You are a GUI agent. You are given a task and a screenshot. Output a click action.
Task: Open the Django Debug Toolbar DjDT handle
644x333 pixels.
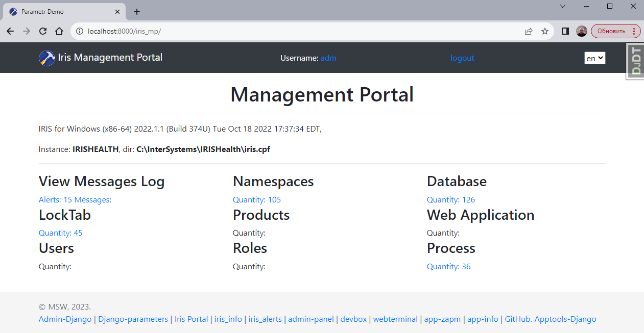[x=635, y=61]
